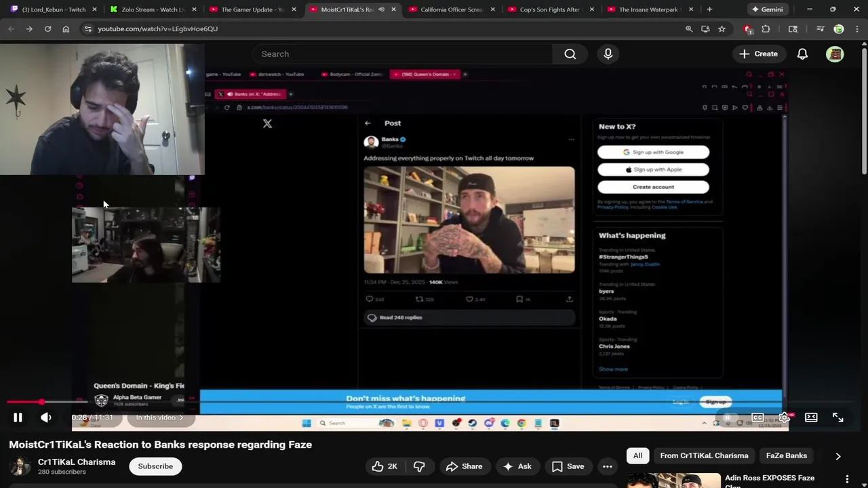Mute the video player volume
Screen dimensions: 868x488
[x=46, y=418]
